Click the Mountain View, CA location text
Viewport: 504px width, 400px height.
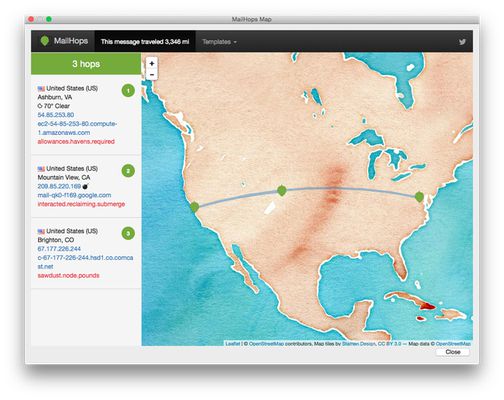coord(64,177)
